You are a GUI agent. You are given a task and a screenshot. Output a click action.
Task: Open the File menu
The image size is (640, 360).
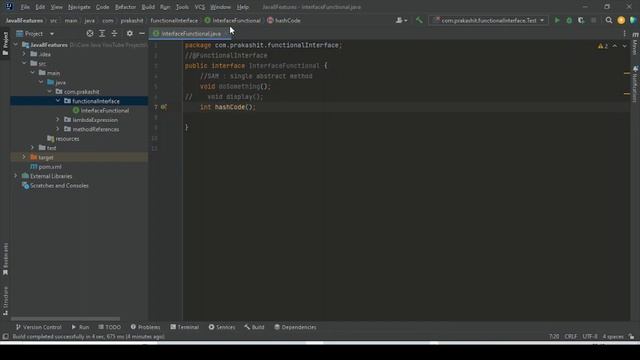tap(25, 7)
